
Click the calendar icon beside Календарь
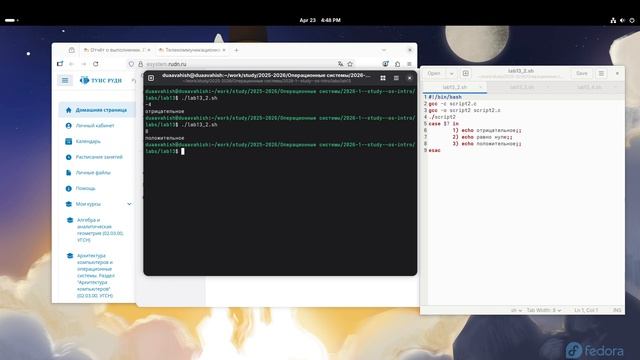click(x=69, y=141)
